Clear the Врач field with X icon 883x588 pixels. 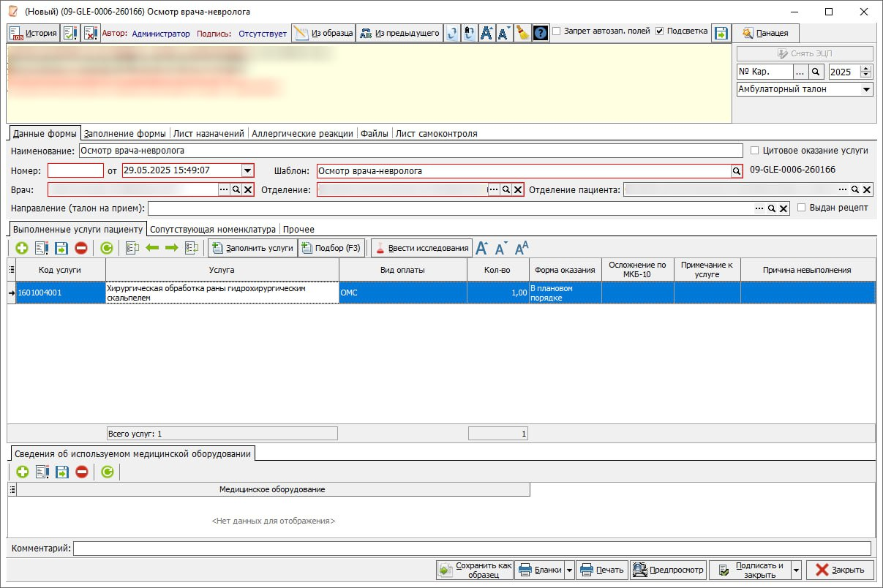[247, 189]
